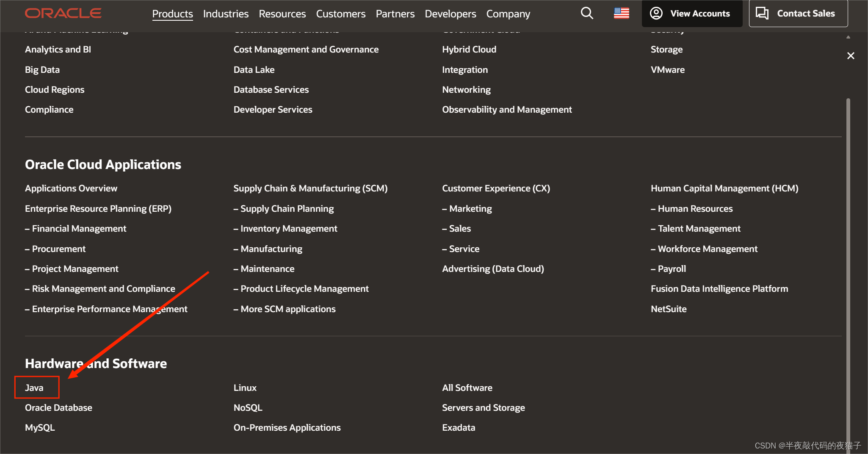The height and width of the screenshot is (454, 868).
Task: Close the Products menu with the X icon
Action: click(x=851, y=55)
